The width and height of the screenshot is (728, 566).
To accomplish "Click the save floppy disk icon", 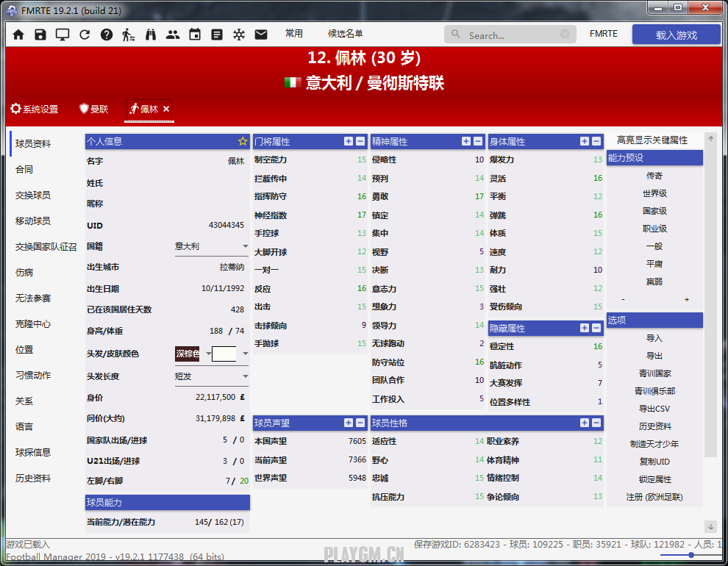I will click(40, 35).
